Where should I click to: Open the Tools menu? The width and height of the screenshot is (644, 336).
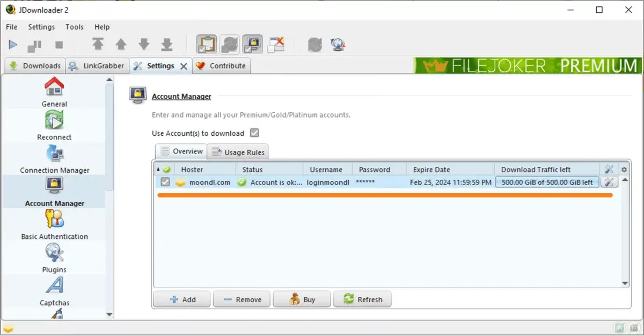click(x=75, y=27)
